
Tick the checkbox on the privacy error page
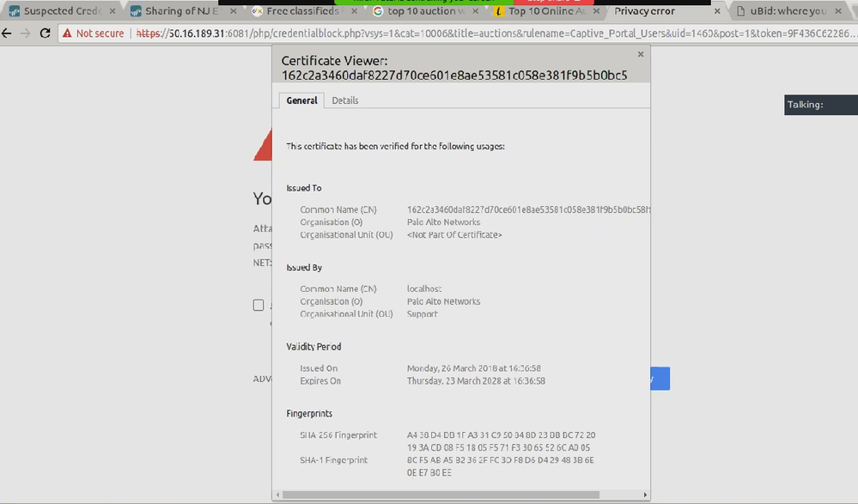click(258, 306)
